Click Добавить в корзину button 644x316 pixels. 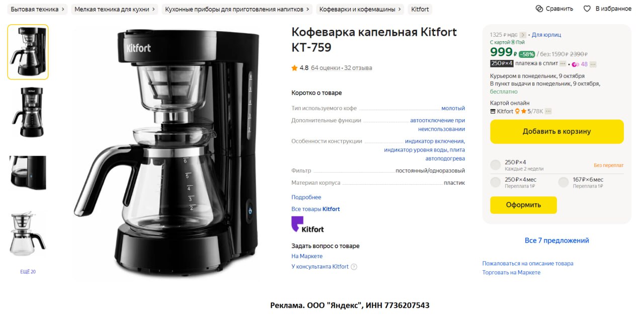[x=557, y=131]
